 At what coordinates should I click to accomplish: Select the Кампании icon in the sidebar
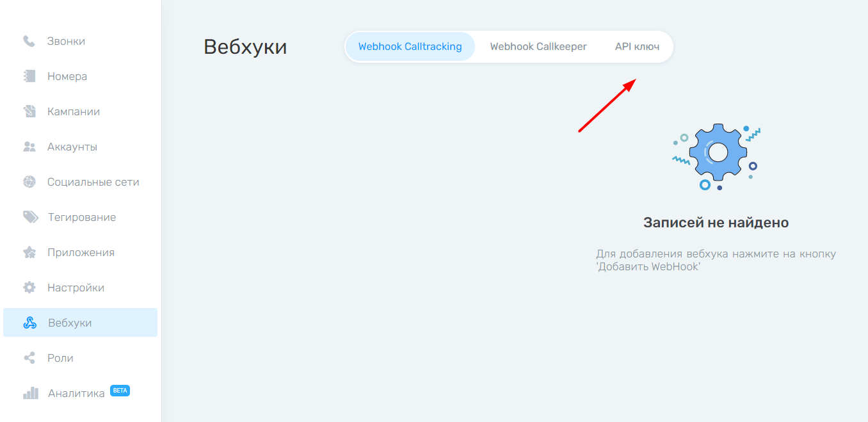click(x=29, y=111)
